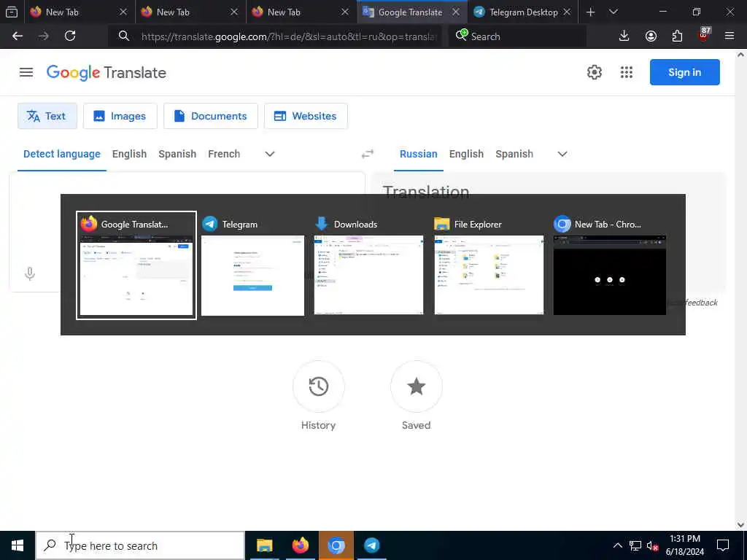This screenshot has width=747, height=560.
Task: Open a new browser tab
Action: (x=590, y=12)
